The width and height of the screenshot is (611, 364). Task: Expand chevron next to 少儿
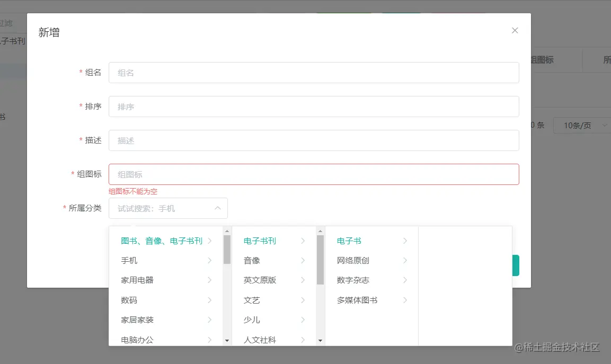pos(303,319)
